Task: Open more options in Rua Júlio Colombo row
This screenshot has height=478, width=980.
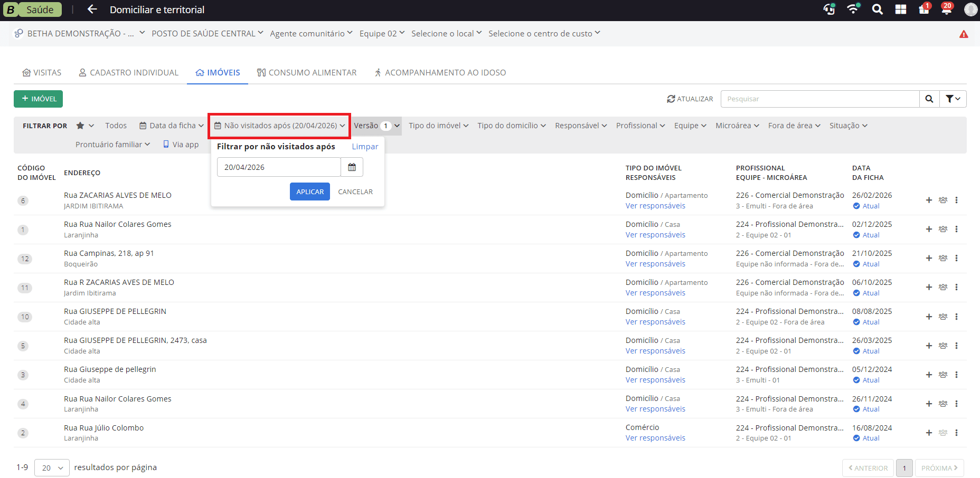Action: tap(956, 433)
